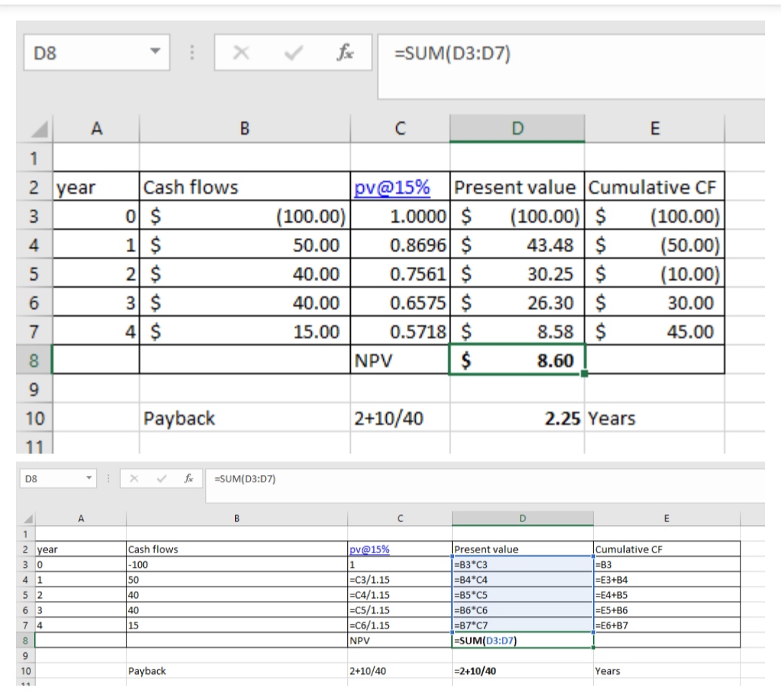Click the small fx icon in the lower formula bar

188,478
